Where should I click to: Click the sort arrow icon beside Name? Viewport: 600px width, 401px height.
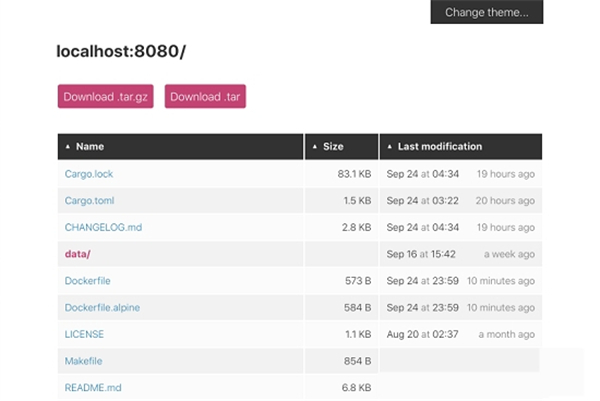click(68, 147)
